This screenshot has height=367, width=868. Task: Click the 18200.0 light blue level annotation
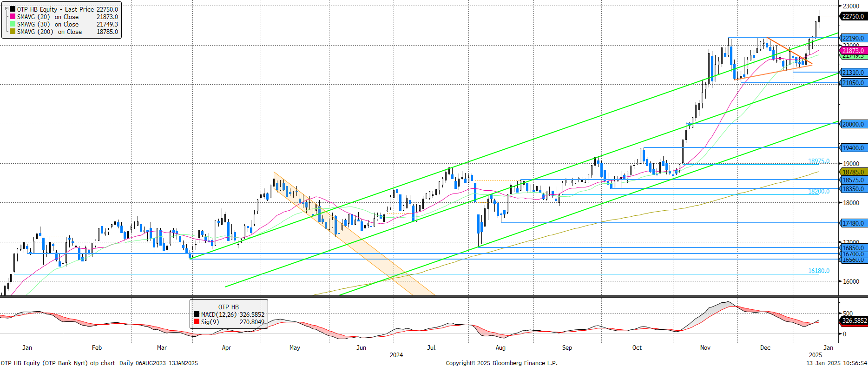[x=819, y=191]
